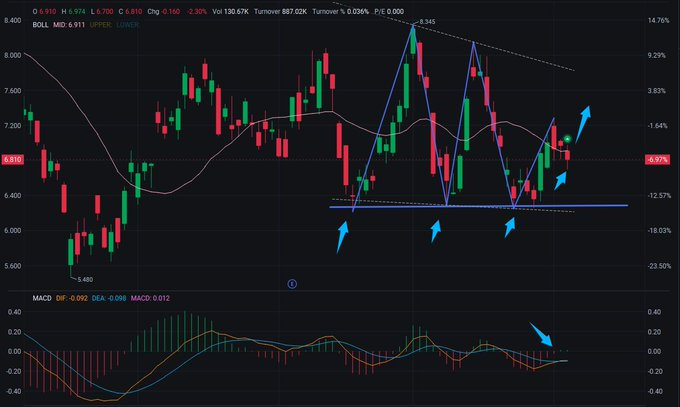Click the -18.03% percent axis label
680x407 pixels.
(x=659, y=230)
